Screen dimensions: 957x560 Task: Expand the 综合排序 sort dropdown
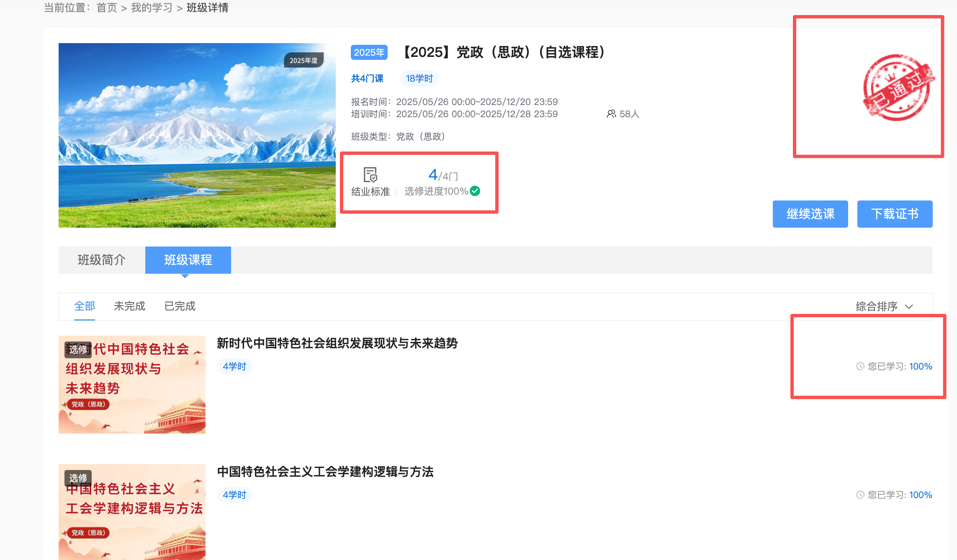point(877,306)
